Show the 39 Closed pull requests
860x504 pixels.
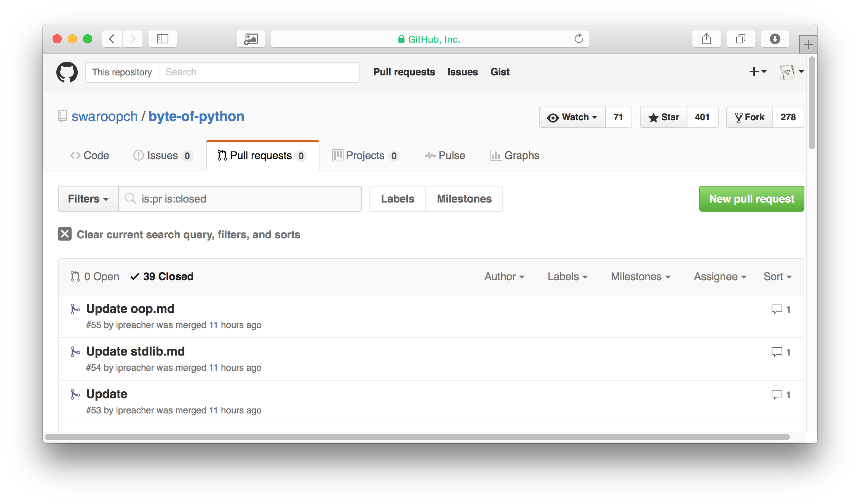[162, 276]
